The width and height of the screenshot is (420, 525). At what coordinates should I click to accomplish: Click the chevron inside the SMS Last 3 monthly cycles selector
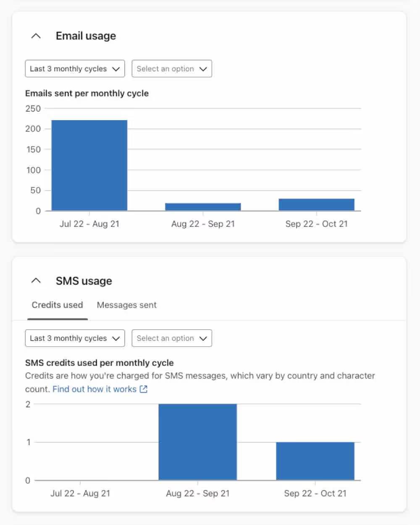pos(116,338)
